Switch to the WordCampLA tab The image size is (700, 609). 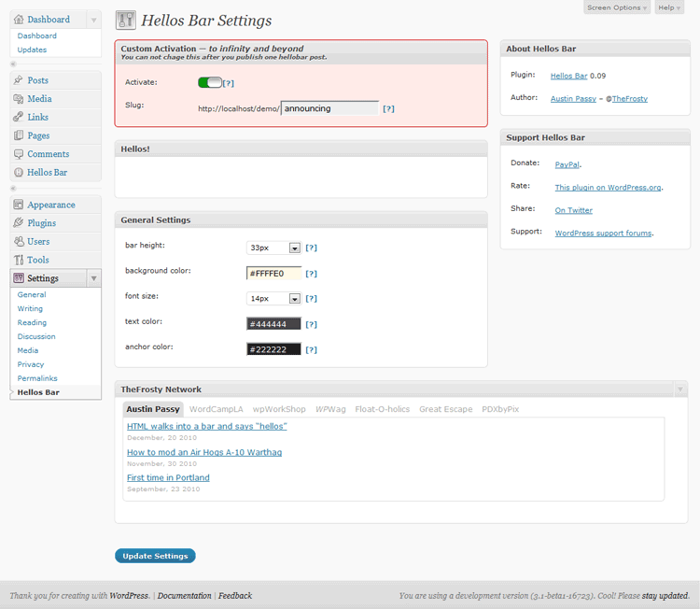click(x=217, y=409)
